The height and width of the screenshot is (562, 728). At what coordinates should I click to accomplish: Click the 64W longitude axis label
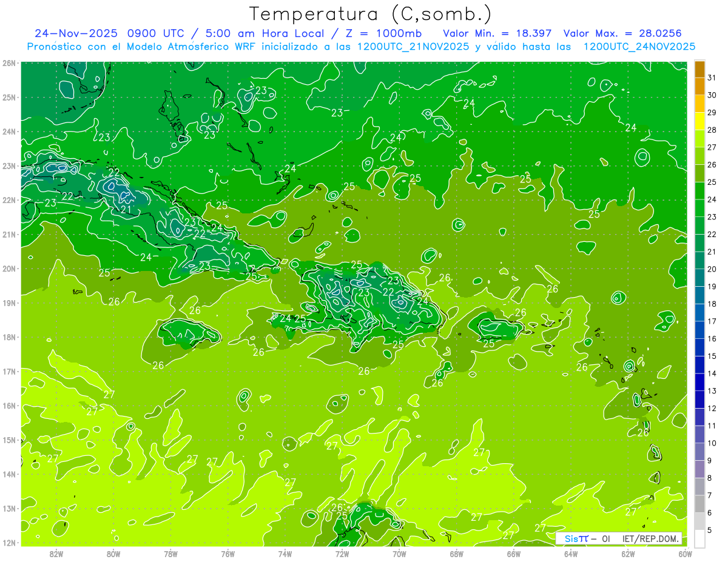(x=571, y=554)
